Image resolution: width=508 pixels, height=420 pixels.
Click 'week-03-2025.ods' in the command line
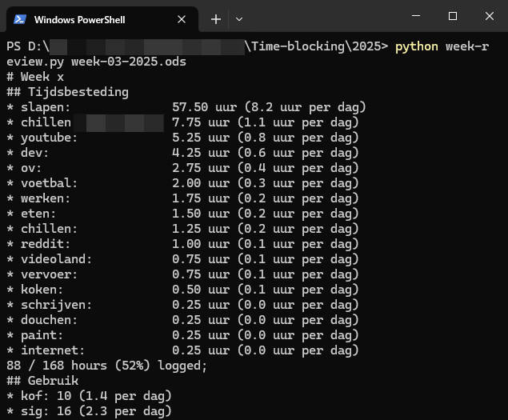pyautogui.click(x=129, y=62)
